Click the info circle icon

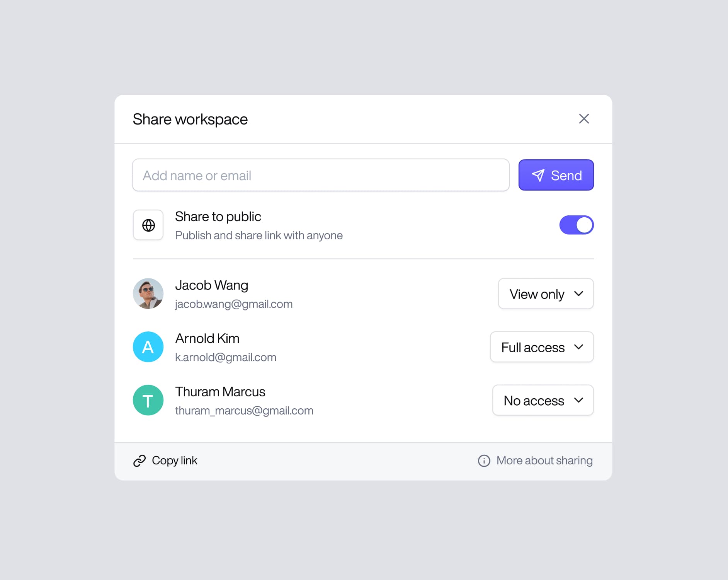484,461
